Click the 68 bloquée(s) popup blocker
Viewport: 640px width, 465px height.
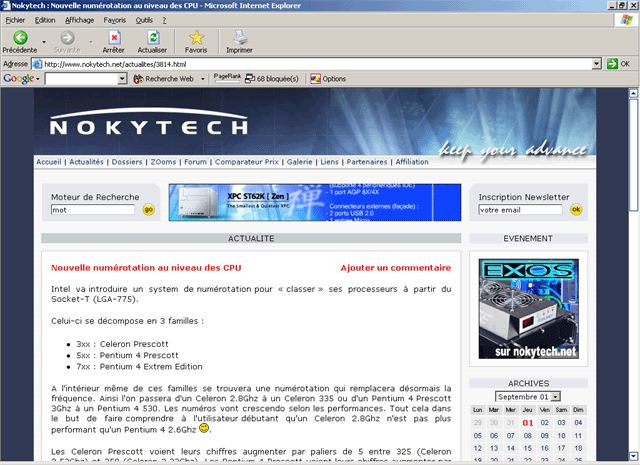pyautogui.click(x=272, y=79)
